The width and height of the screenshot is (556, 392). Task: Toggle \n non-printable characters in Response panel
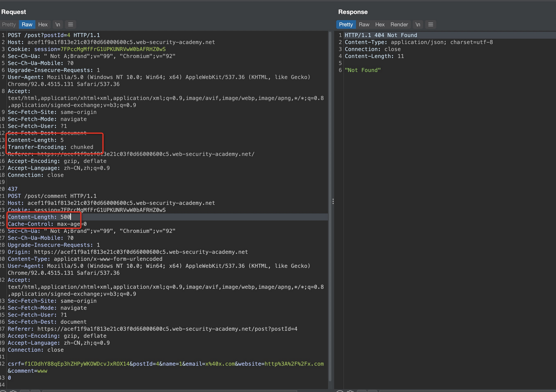[x=418, y=25]
